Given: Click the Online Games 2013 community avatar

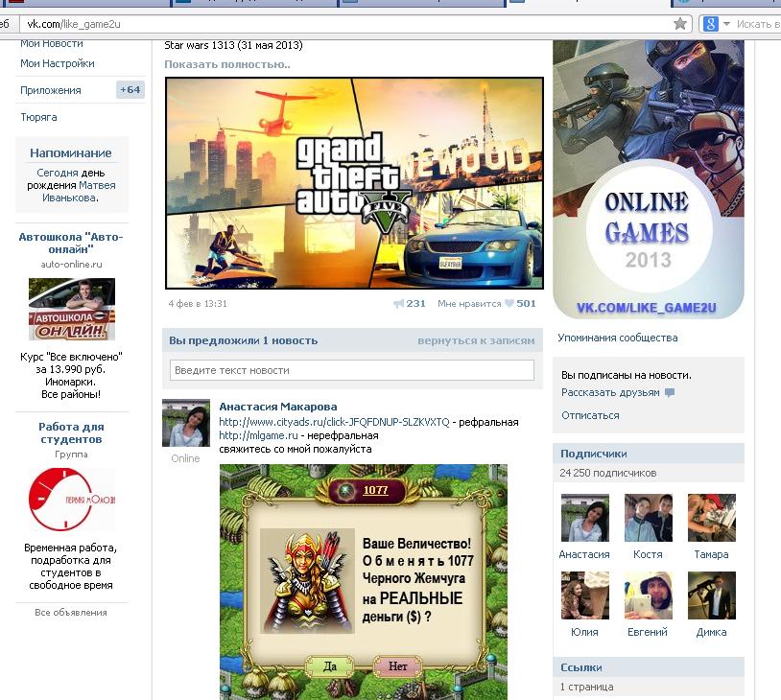Looking at the screenshot, I should tap(649, 179).
